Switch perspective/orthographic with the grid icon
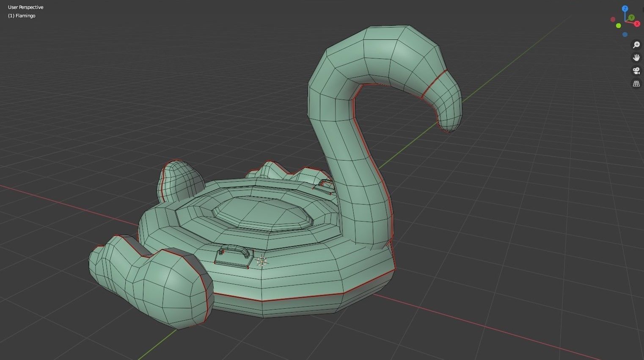644x360 pixels. [x=636, y=84]
